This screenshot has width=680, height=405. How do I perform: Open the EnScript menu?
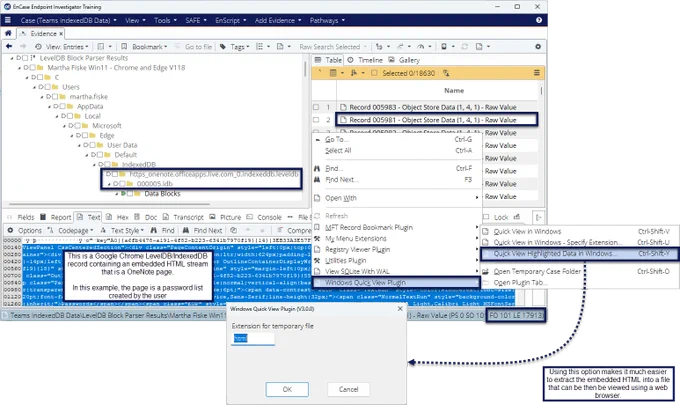point(231,20)
